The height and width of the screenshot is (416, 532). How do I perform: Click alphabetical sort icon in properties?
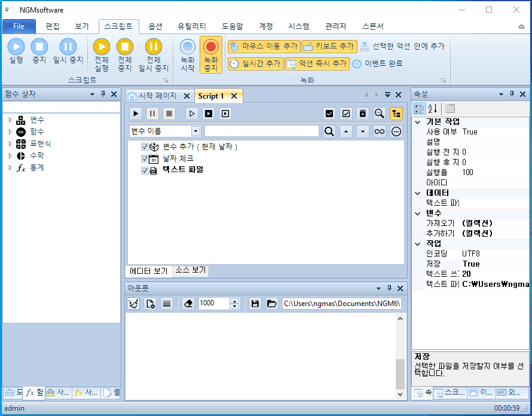(x=432, y=109)
